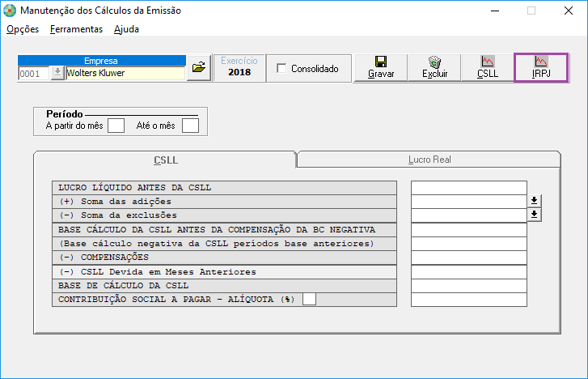Click the Wolters Kluwer company name field
This screenshot has width=588, height=379.
pyautogui.click(x=125, y=73)
